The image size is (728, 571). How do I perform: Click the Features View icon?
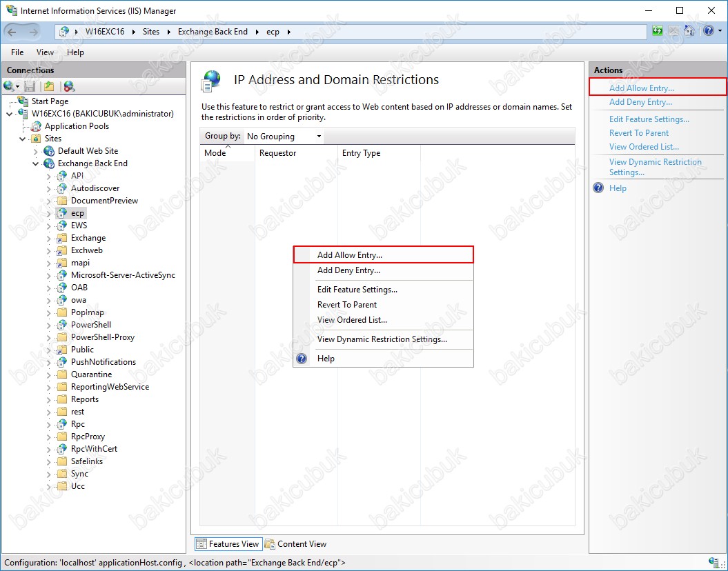tap(201, 544)
